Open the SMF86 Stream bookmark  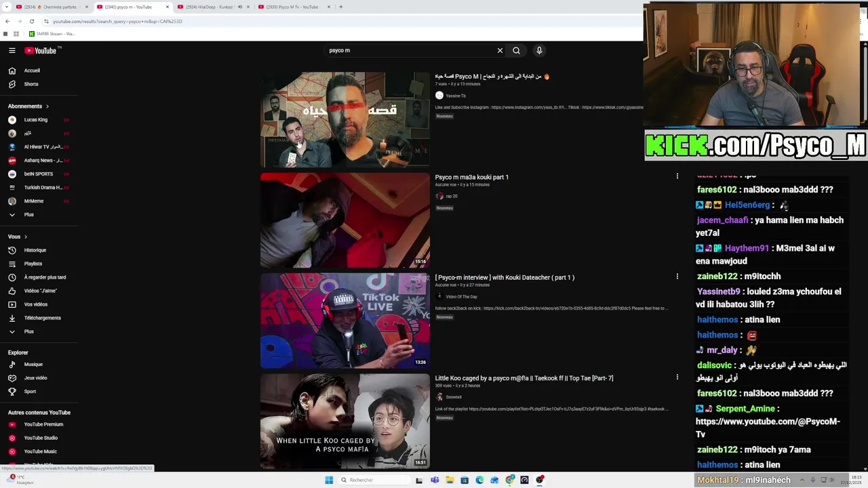point(52,34)
